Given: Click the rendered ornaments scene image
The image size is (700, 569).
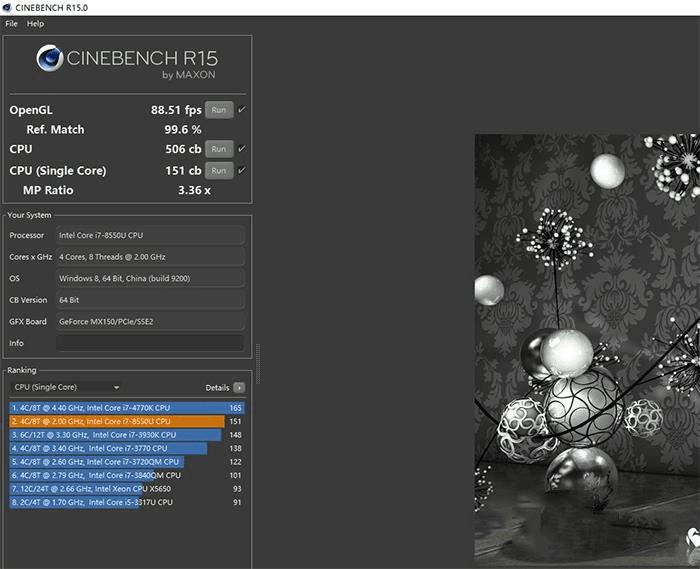Looking at the screenshot, I should [587, 350].
